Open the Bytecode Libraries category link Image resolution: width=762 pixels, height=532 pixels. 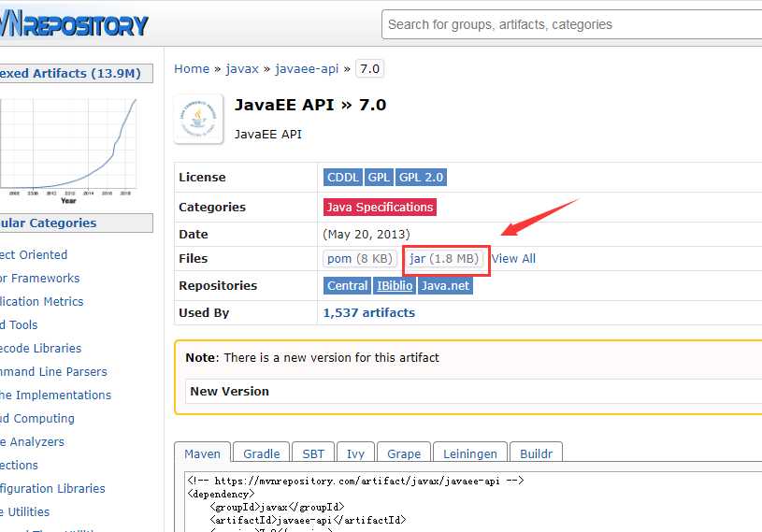[x=41, y=348]
